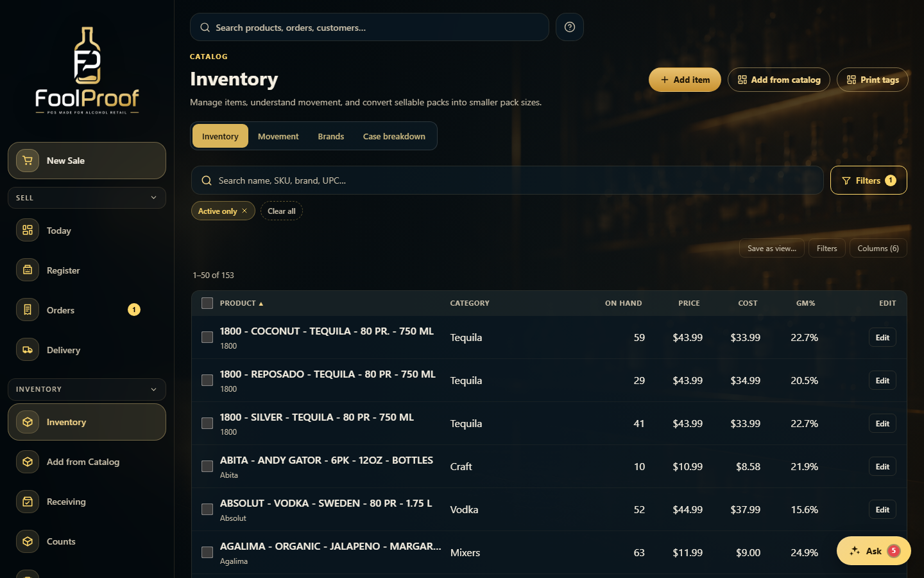This screenshot has width=924, height=578.
Task: Sort by the CATEGORY column header
Action: click(470, 303)
